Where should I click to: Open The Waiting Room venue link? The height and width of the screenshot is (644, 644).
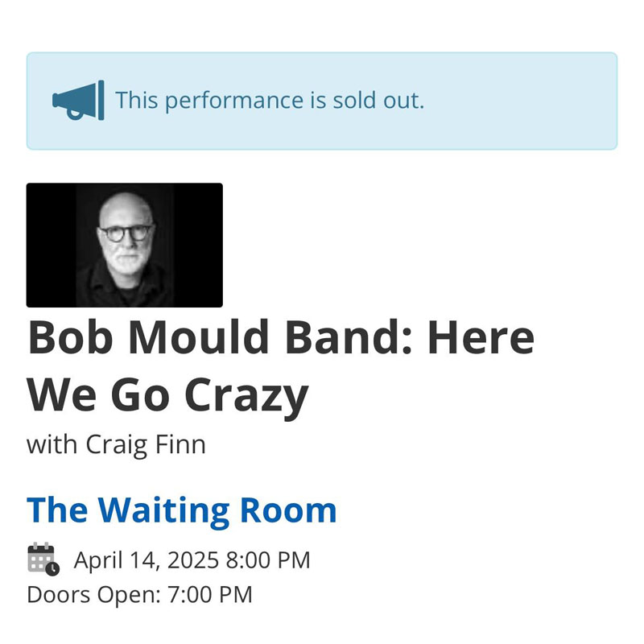pos(181,510)
